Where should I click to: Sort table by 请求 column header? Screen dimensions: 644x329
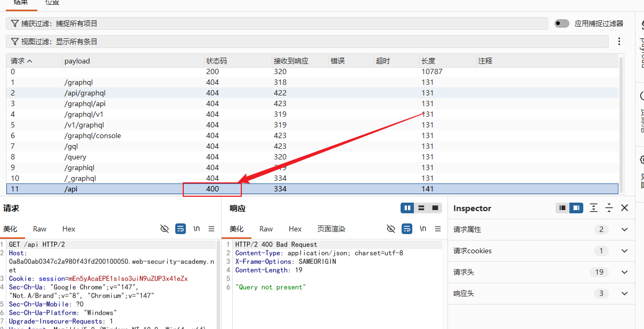coord(35,61)
